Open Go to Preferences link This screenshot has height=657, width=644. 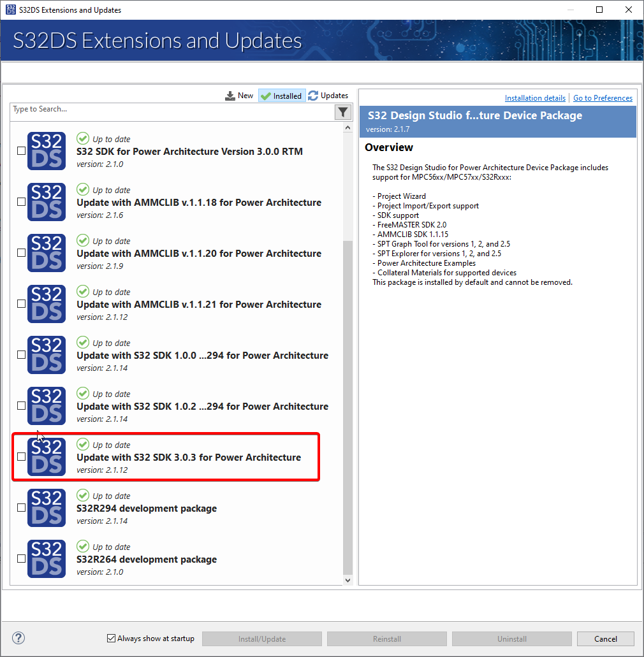[x=603, y=97]
